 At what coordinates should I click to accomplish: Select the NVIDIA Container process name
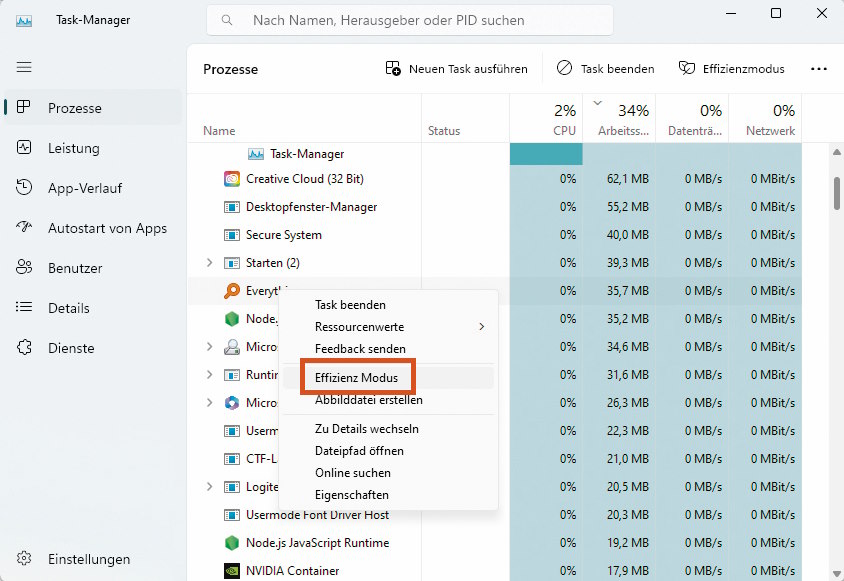[x=292, y=571]
